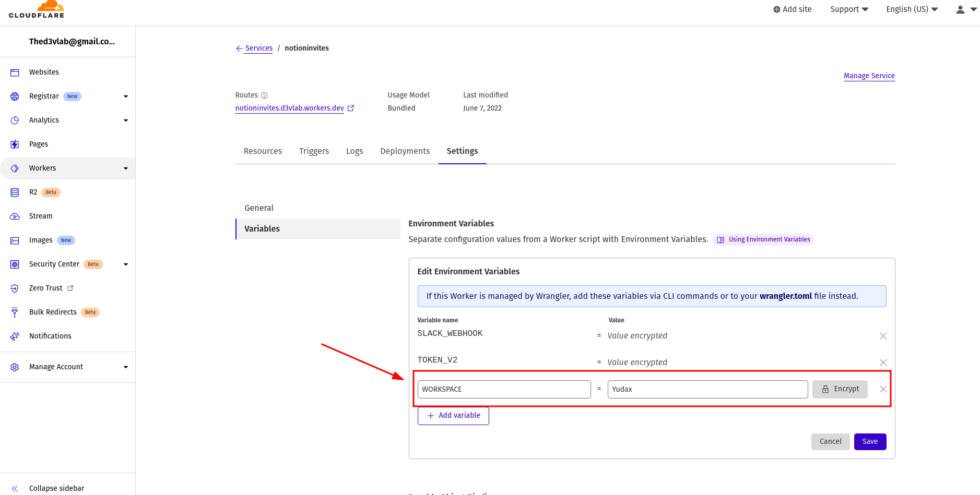Click the Services breadcrumb link

click(259, 48)
